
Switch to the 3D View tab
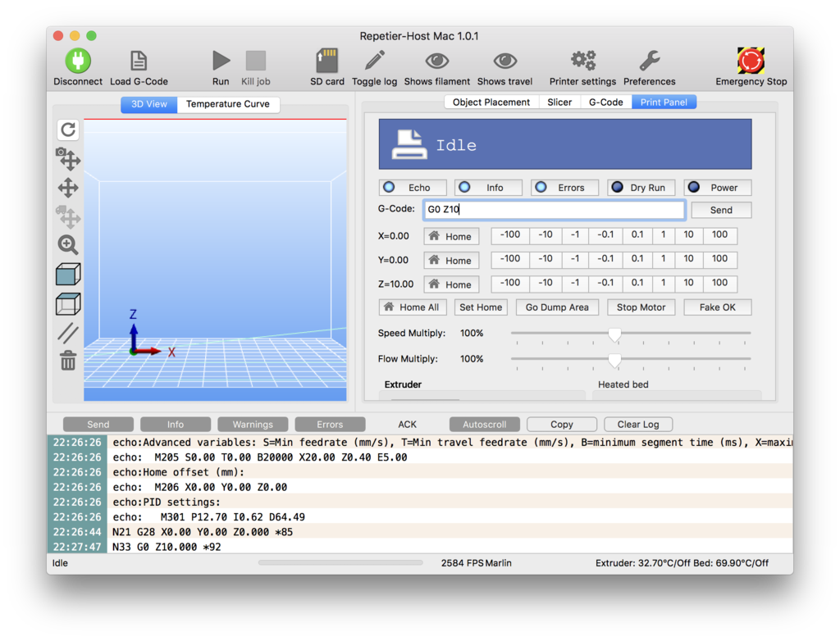tap(149, 104)
